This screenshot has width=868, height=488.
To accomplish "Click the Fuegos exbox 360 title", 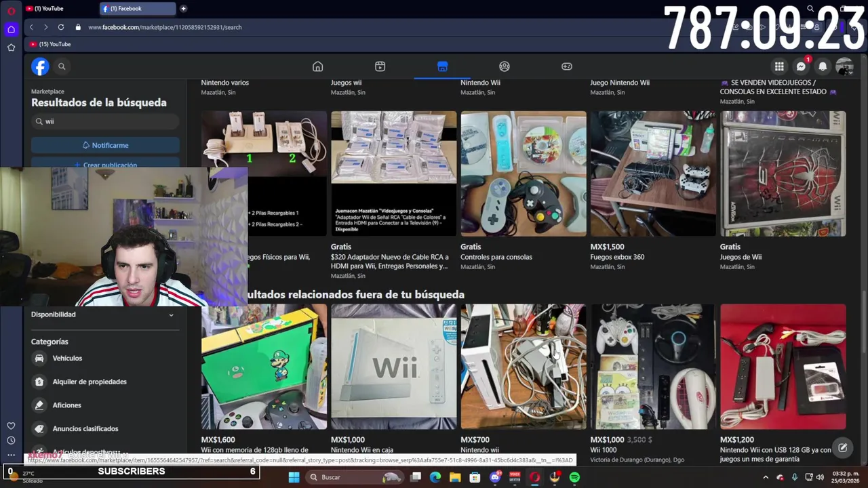I will (617, 257).
